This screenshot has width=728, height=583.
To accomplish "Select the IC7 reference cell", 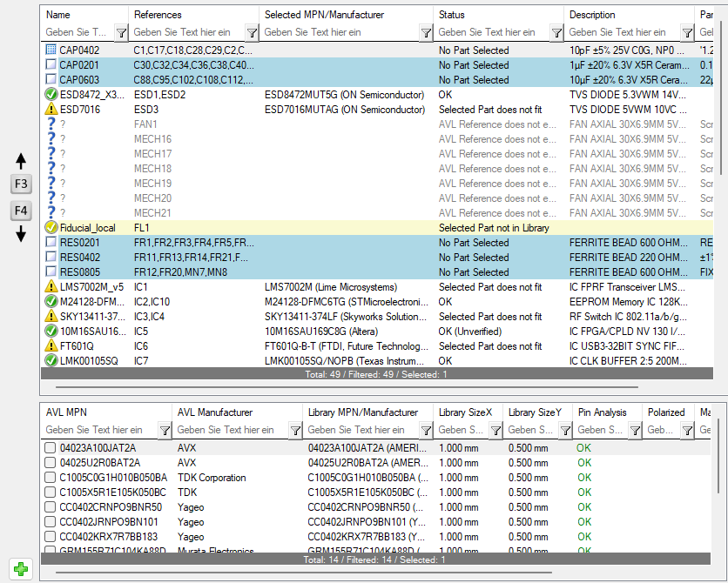I will [141, 361].
